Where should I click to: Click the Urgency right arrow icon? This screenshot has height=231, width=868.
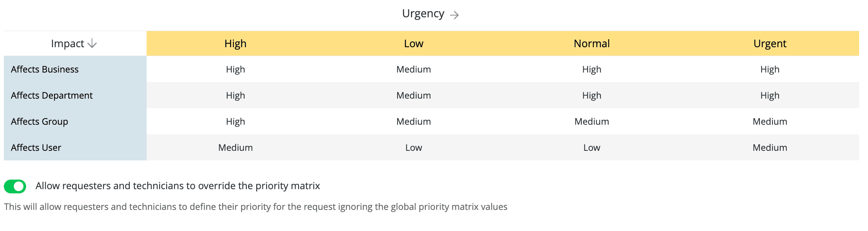(454, 15)
